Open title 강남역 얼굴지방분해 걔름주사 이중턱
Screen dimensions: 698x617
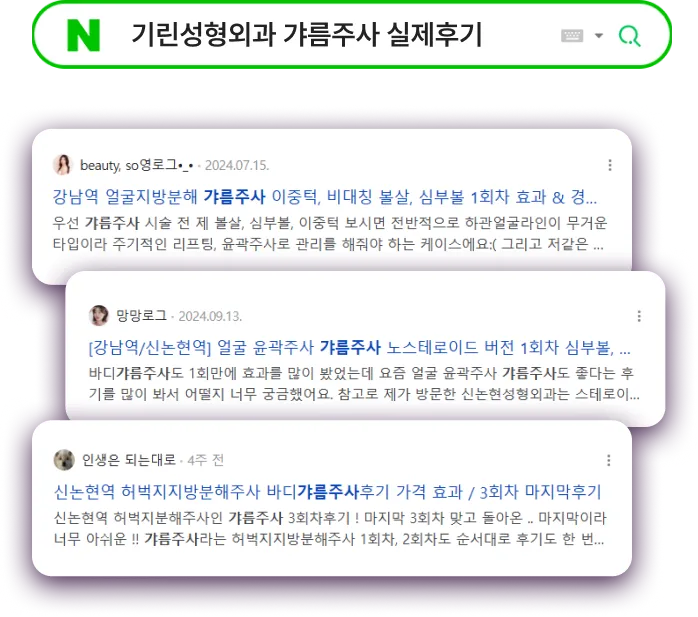coord(325,197)
